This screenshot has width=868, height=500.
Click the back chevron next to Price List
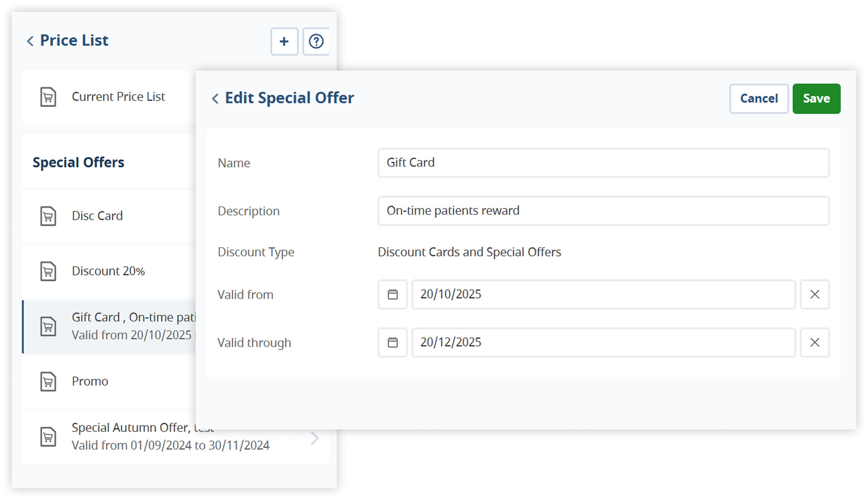tap(31, 41)
